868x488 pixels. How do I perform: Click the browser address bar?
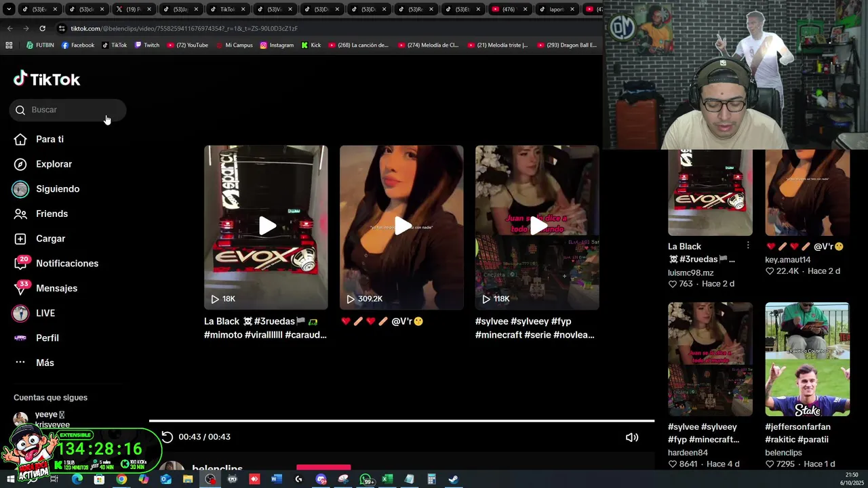tap(325, 28)
